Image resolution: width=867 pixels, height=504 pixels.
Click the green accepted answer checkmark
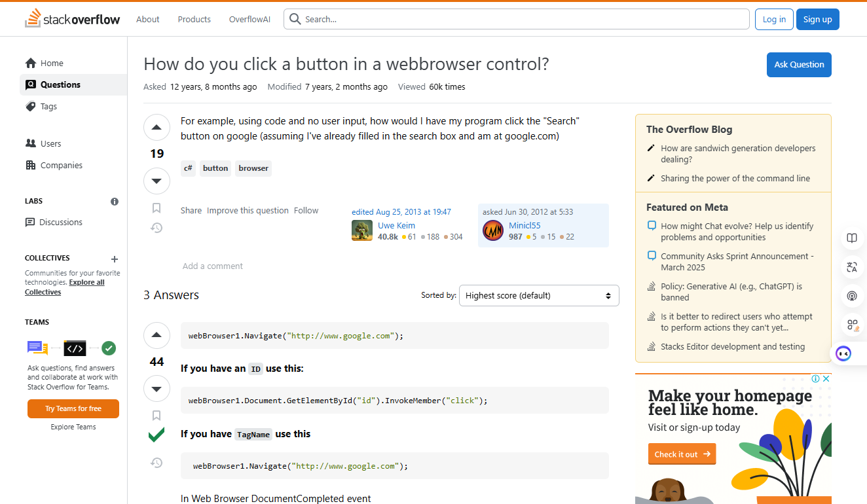click(157, 435)
